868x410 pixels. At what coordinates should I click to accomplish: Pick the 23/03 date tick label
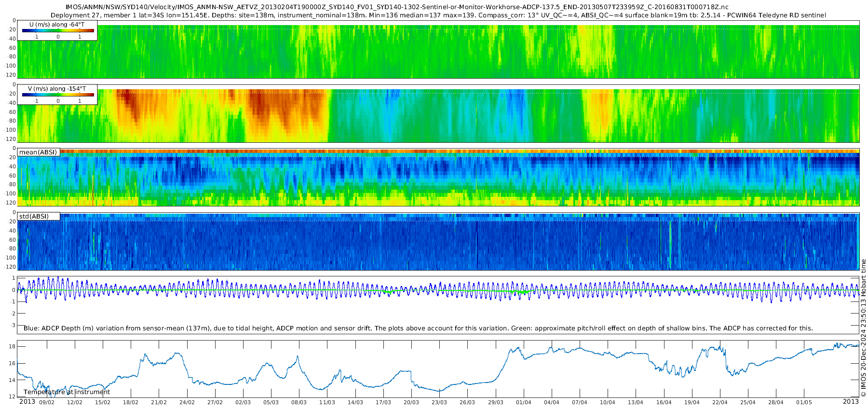pyautogui.click(x=439, y=402)
